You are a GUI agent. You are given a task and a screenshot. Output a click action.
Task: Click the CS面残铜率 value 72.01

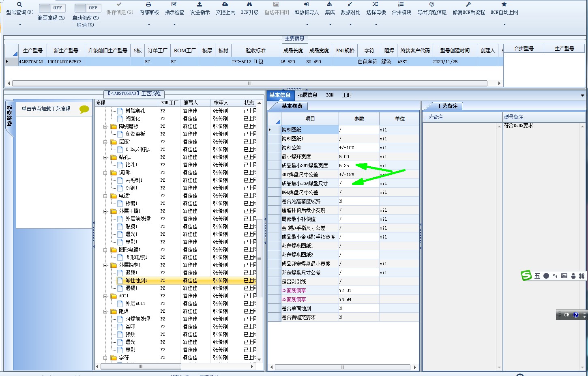click(x=359, y=290)
